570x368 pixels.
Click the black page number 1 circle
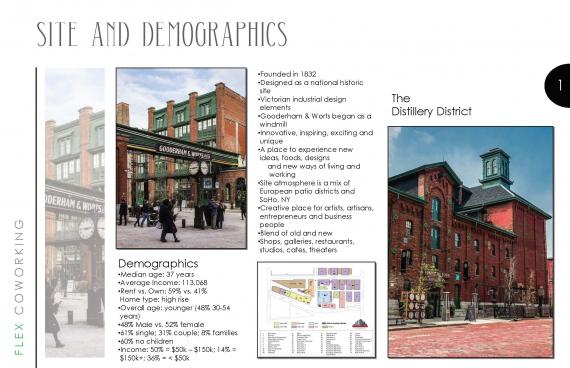click(558, 85)
